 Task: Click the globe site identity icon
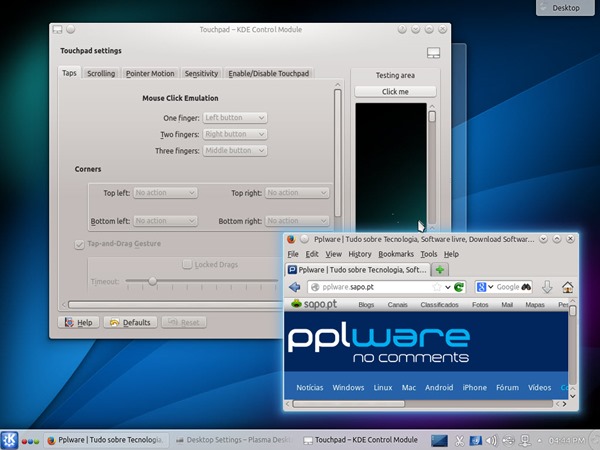(x=315, y=287)
